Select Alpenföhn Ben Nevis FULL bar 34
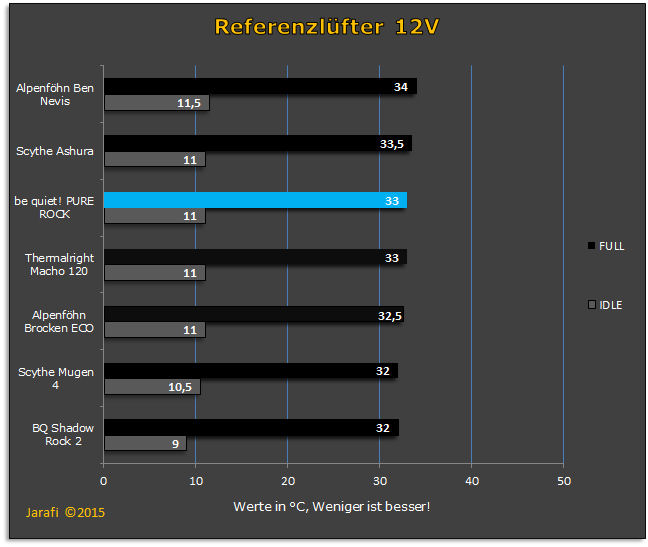Viewport: 648px width, 547px height. tap(260, 86)
